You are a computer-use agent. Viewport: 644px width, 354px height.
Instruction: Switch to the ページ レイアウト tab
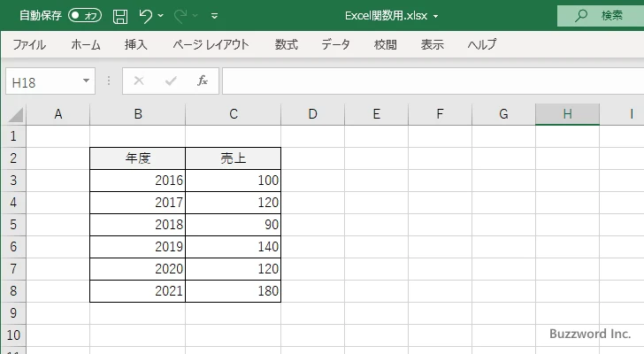[x=211, y=44]
